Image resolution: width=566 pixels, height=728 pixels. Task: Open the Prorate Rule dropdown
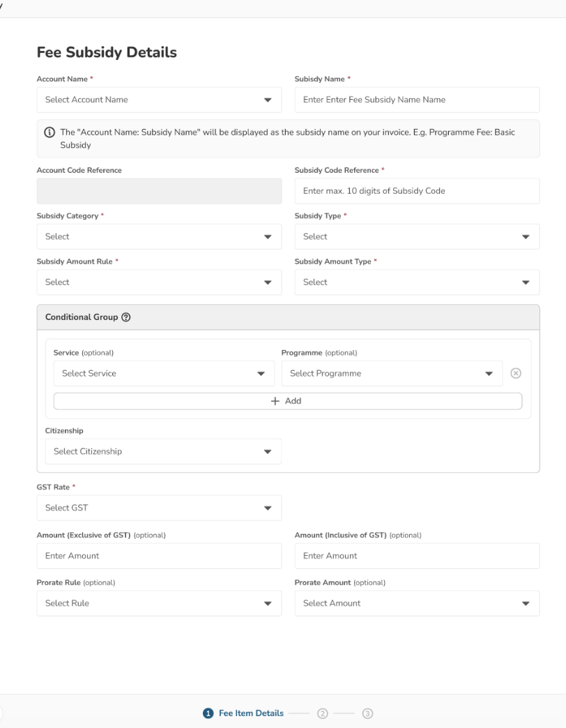click(159, 603)
